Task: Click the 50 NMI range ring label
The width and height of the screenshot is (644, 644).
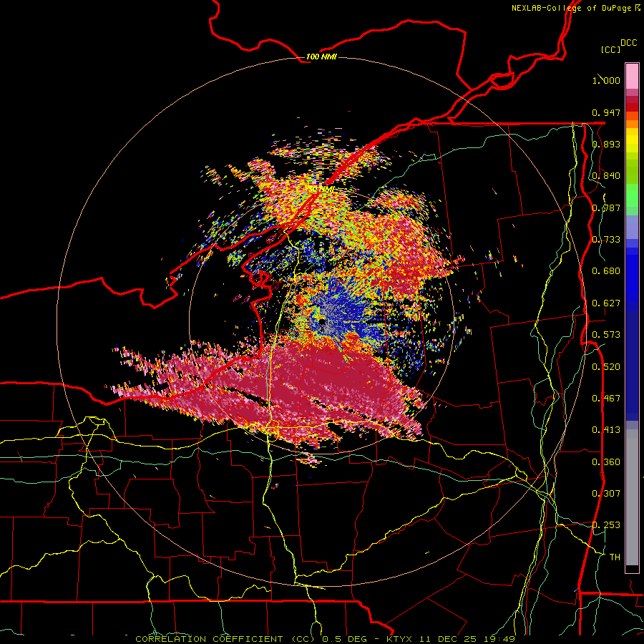Action: pos(322,188)
